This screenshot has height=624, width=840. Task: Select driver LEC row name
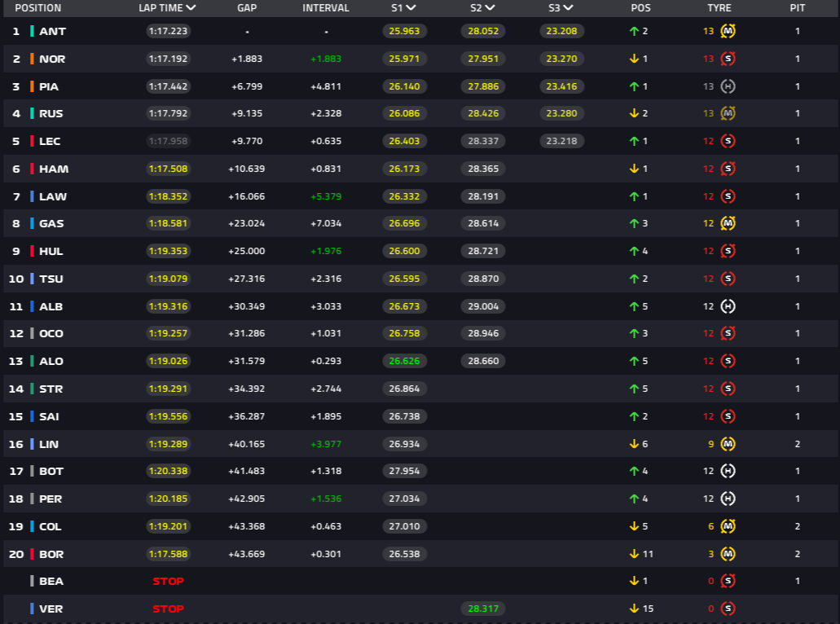[50, 142]
